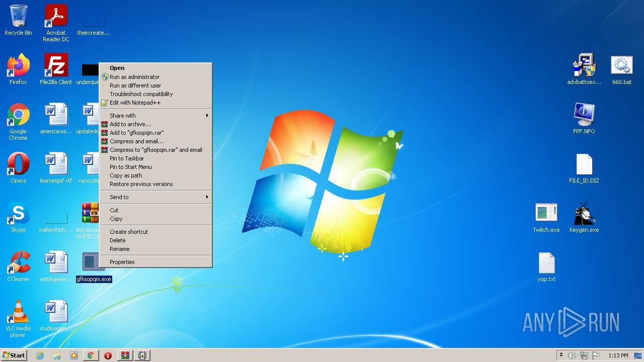644x362 pixels.
Task: Select the Opera desktop shortcut
Action: click(x=18, y=167)
